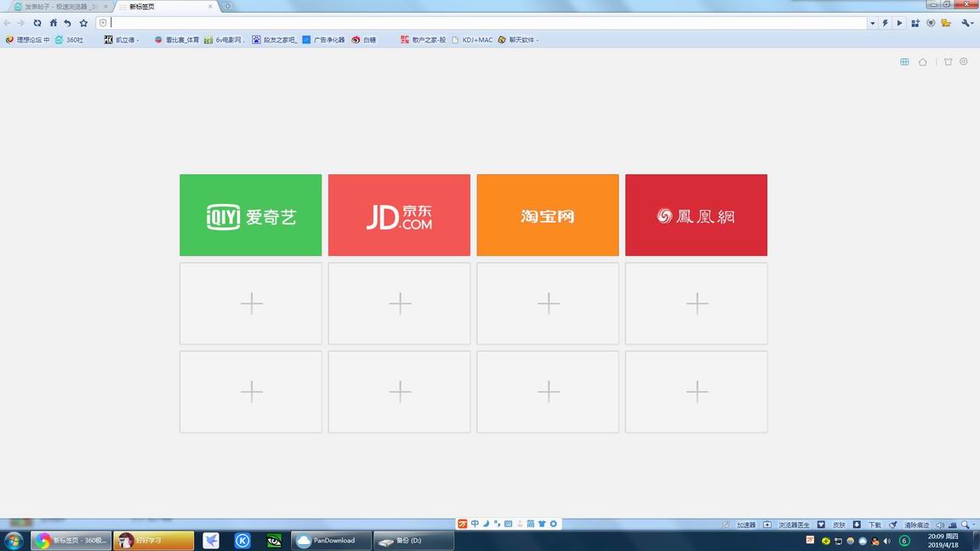Click the shield icon in address bar

103,23
